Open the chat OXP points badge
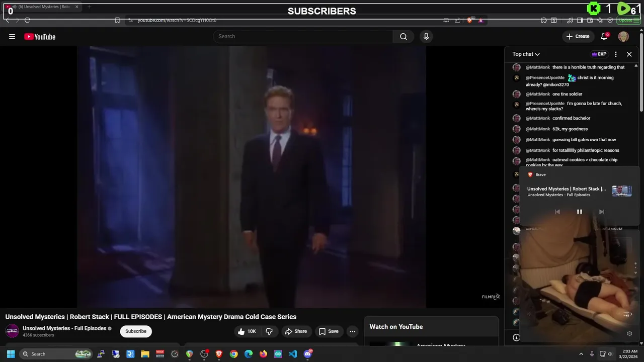This screenshot has width=644, height=362. click(599, 54)
